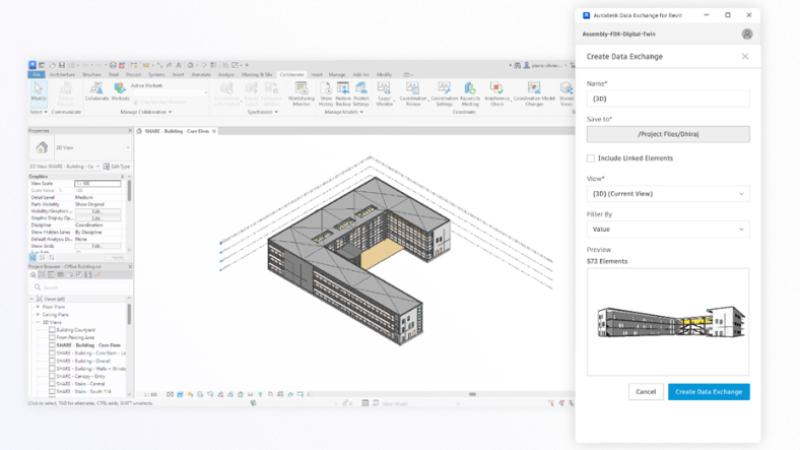The width and height of the screenshot is (800, 450).
Task: Click the Interference Check icon
Action: (x=497, y=93)
